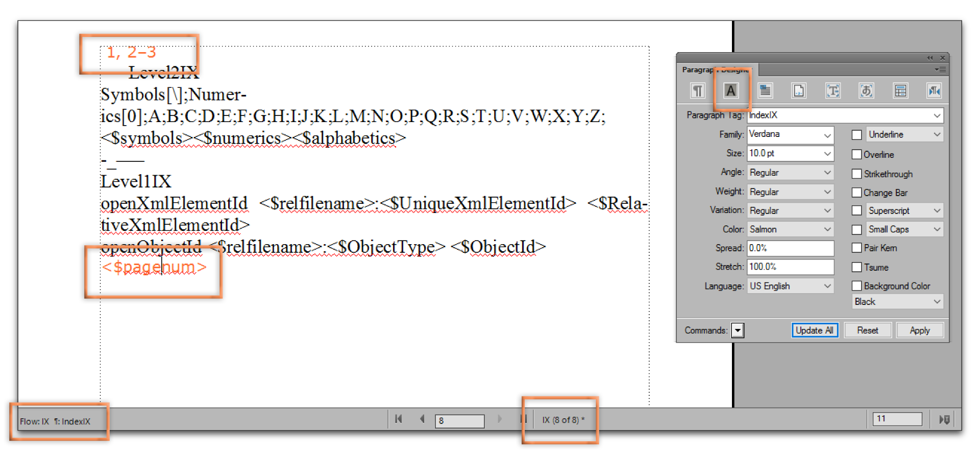Screen dimensions: 980x451
Task: Click the "<$ObjectId>" text in the document
Action: [x=499, y=247]
